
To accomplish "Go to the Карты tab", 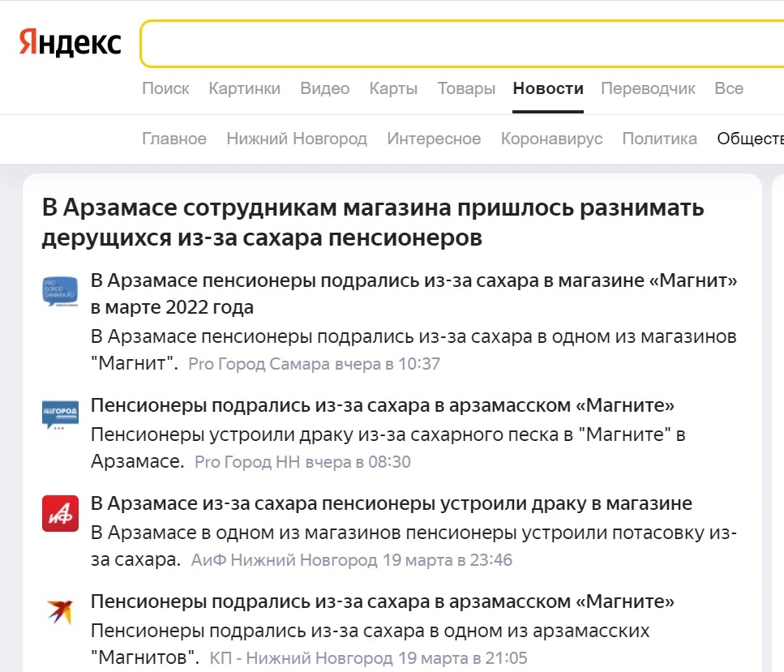I will coord(393,88).
